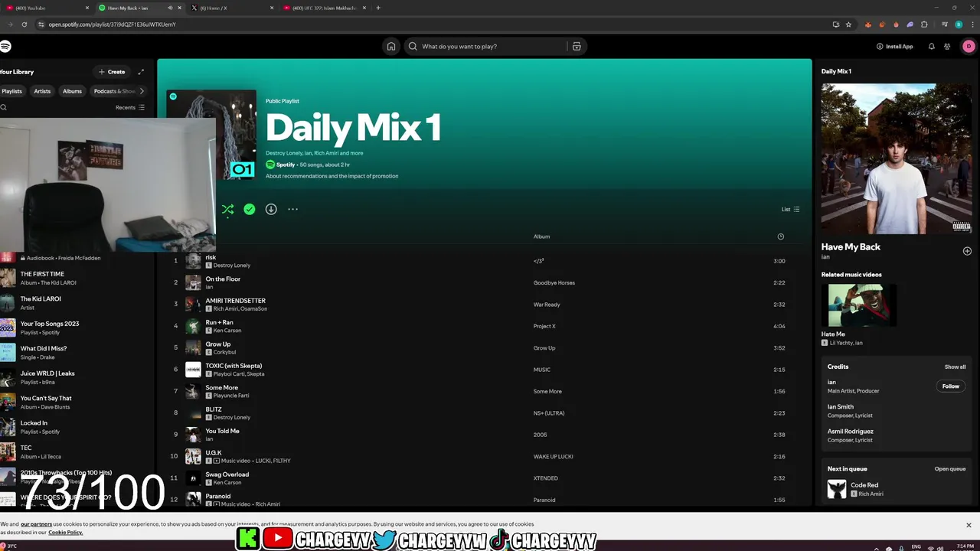Open the Recents sort dropdown
This screenshot has width=980, height=551.
(x=130, y=108)
